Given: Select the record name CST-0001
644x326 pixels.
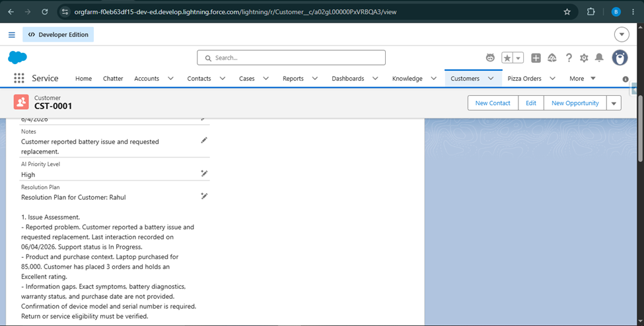Looking at the screenshot, I should pos(53,106).
